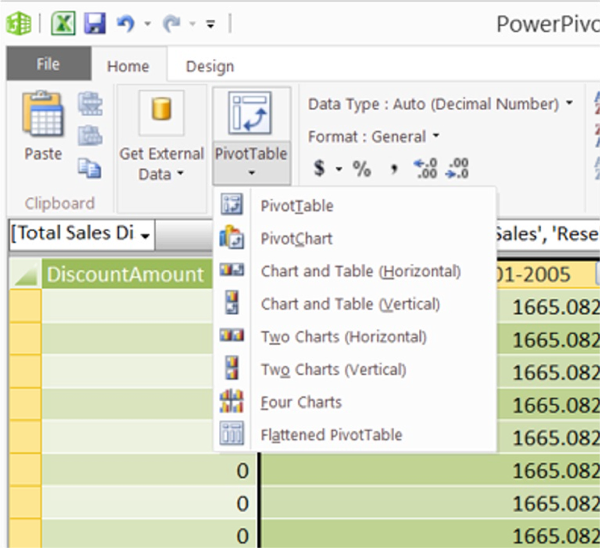Choose Chart and Table (Horizontal) option
Image resolution: width=600 pixels, height=548 pixels.
(x=360, y=271)
